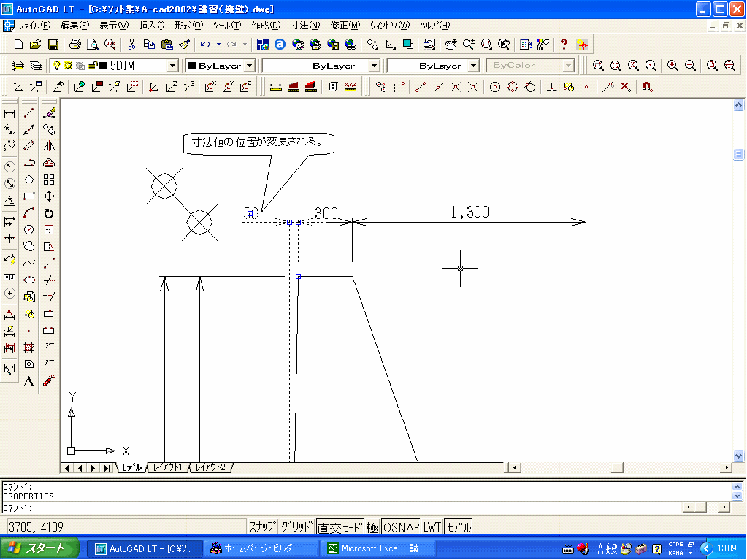Image resolution: width=747 pixels, height=560 pixels.
Task: Choose the Aligned Dimension tool
Action: coord(9,129)
